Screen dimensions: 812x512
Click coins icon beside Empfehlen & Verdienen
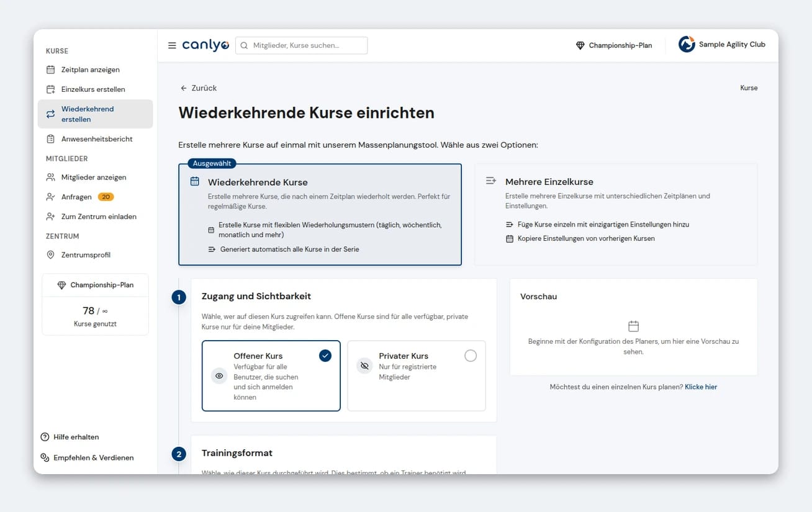(x=45, y=457)
